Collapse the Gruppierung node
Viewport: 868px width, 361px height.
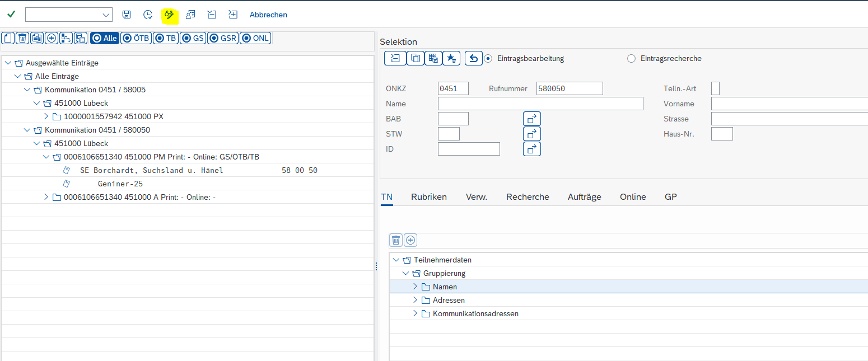point(406,273)
